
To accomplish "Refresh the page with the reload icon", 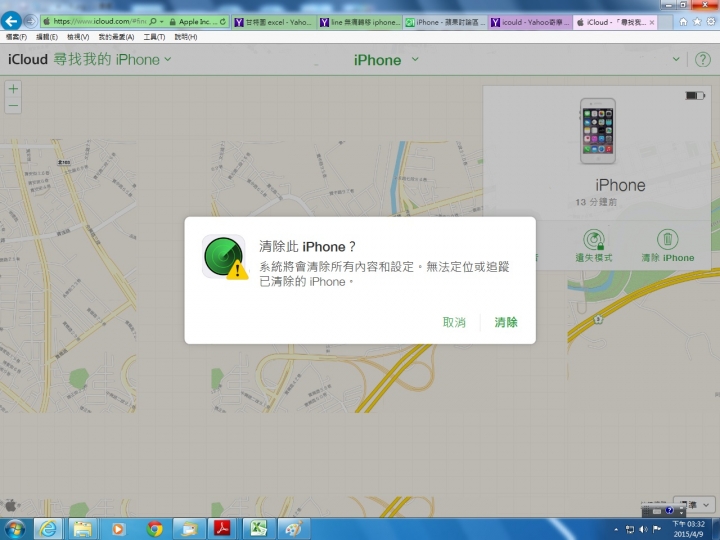I will 223,22.
